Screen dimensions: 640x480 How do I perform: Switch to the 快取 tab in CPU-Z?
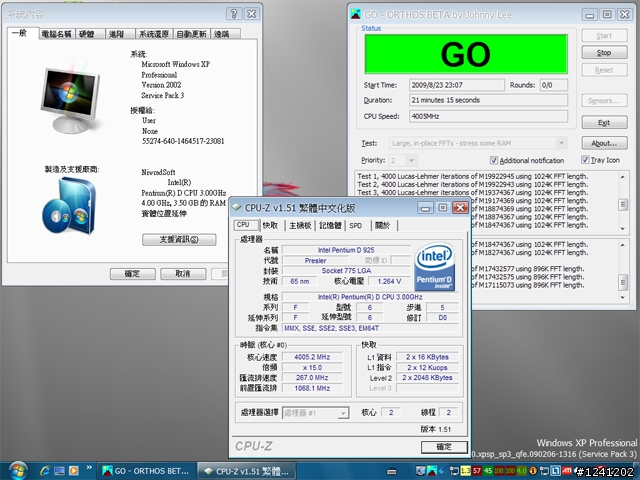tap(270, 225)
